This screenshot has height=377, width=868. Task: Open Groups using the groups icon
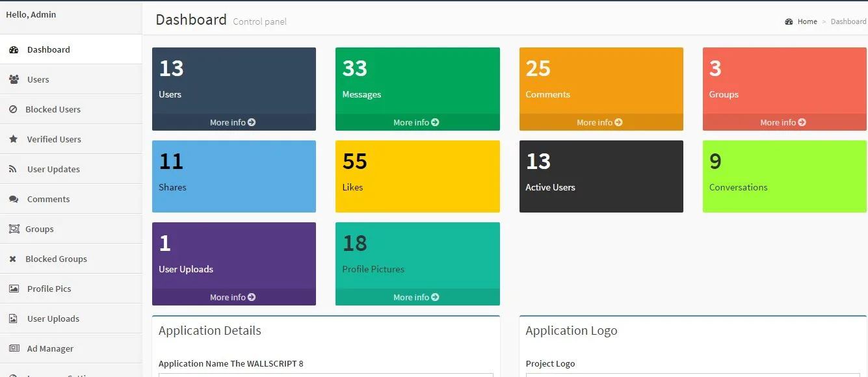click(14, 229)
